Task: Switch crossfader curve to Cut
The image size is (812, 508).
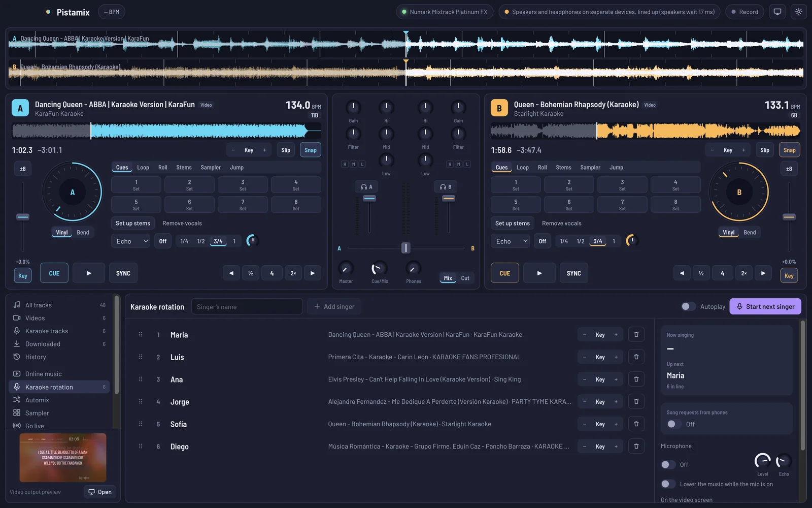Action: click(x=465, y=278)
